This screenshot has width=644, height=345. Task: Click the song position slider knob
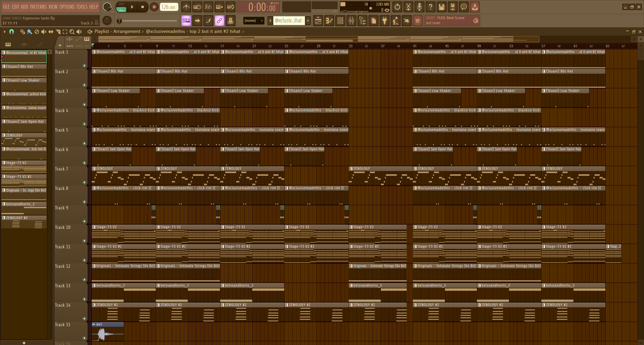(119, 21)
